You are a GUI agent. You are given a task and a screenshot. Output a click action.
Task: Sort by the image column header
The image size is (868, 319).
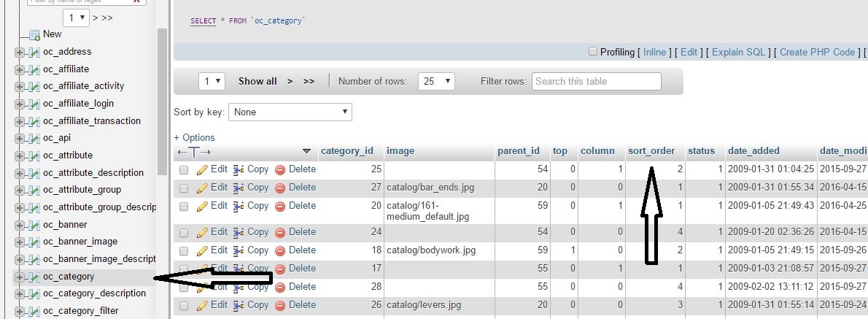click(x=400, y=150)
